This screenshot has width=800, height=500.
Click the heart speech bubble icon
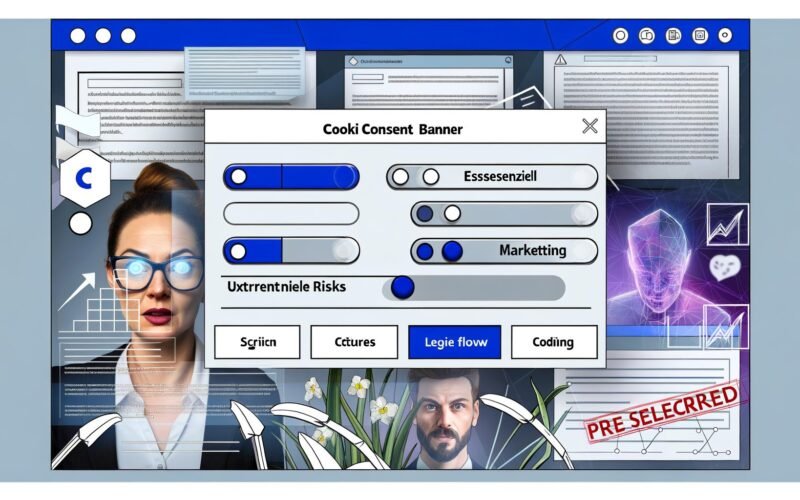point(724,267)
